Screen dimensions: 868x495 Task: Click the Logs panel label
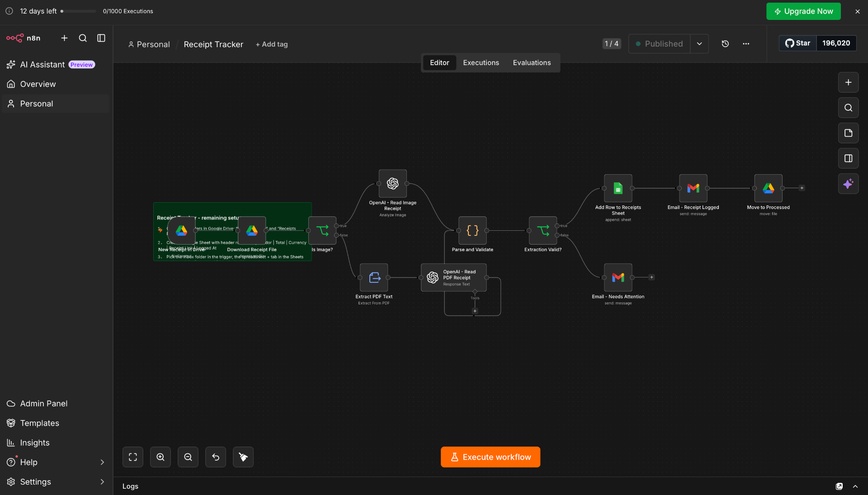coord(130,486)
